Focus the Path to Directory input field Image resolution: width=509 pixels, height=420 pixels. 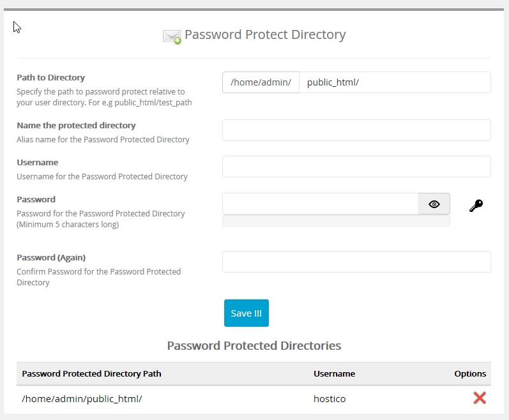(x=395, y=82)
